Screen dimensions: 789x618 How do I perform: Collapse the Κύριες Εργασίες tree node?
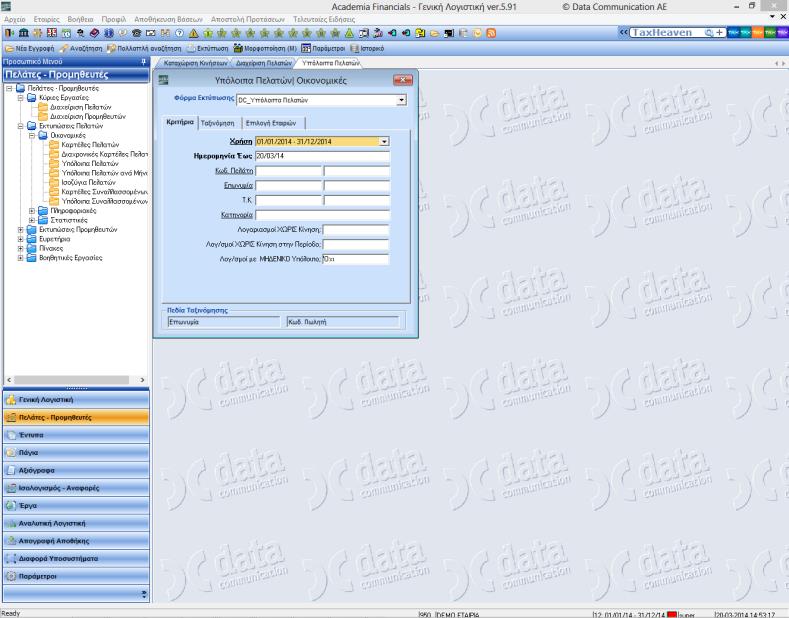click(21, 98)
